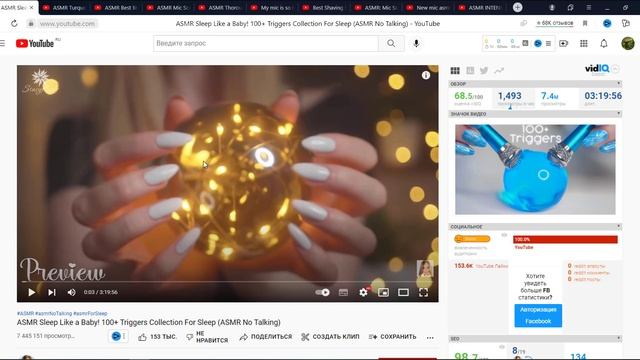This screenshot has height=360, width=640.
Task: Open browser extensions icon
Action: (626, 24)
